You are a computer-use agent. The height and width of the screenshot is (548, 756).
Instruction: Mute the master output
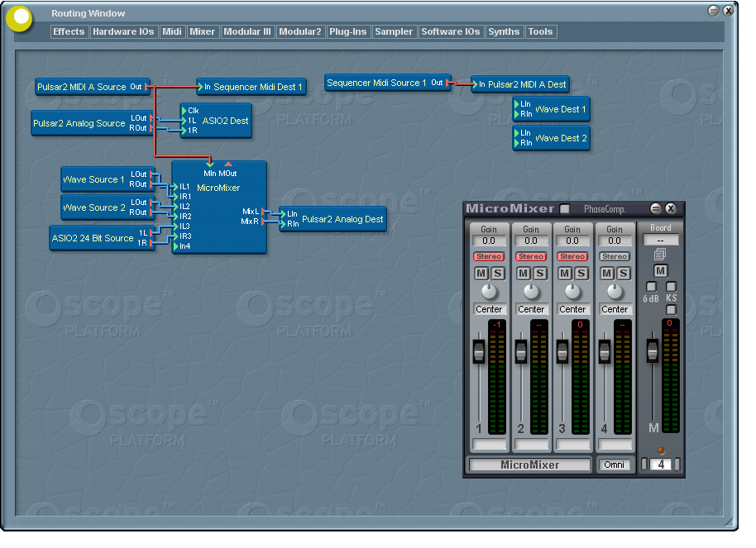661,271
